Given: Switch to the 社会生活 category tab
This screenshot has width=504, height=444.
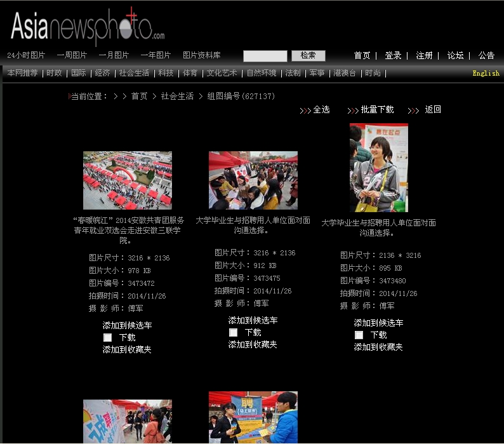Looking at the screenshot, I should [134, 73].
